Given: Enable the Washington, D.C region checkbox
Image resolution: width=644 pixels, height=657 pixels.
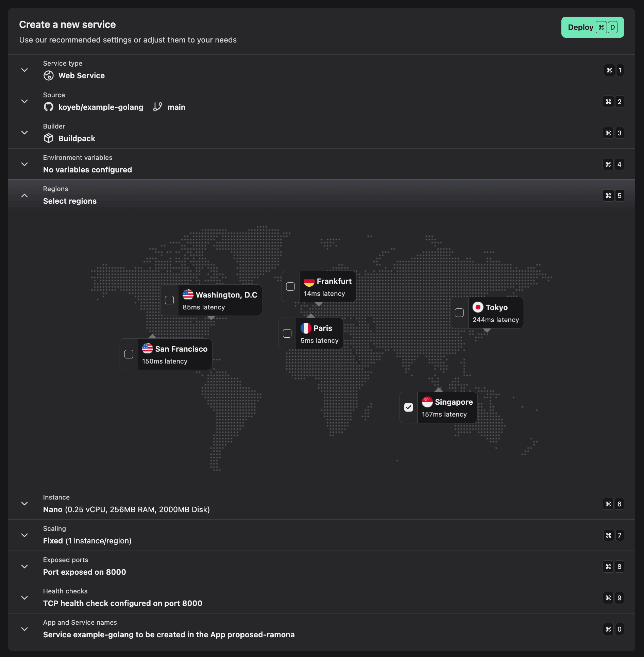Looking at the screenshot, I should coord(169,300).
